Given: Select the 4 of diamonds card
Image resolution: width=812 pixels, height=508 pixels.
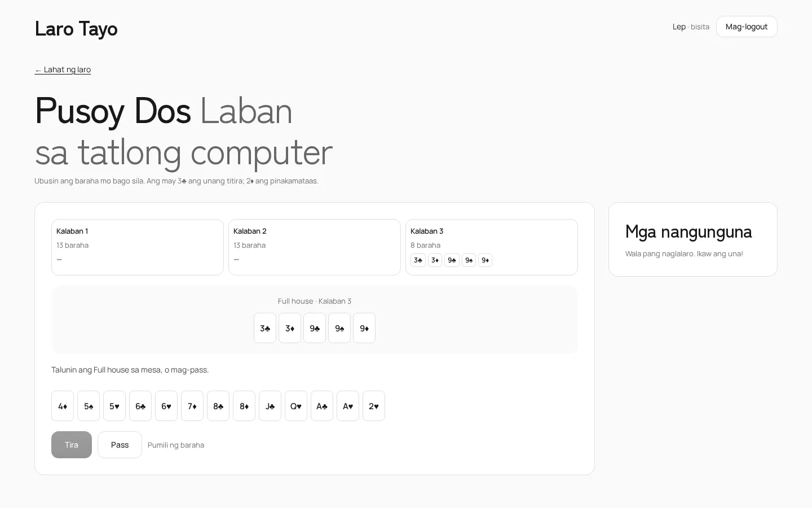Looking at the screenshot, I should 63,406.
